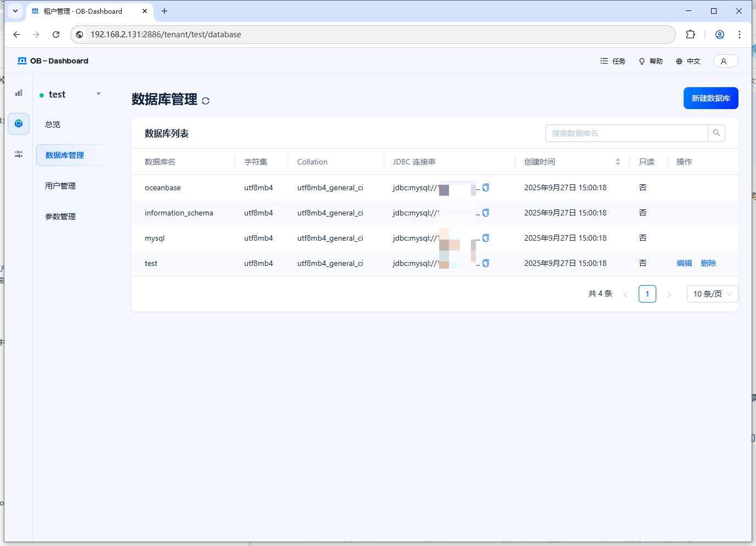
Task: Click the search magnifier icon button
Action: pyautogui.click(x=717, y=133)
